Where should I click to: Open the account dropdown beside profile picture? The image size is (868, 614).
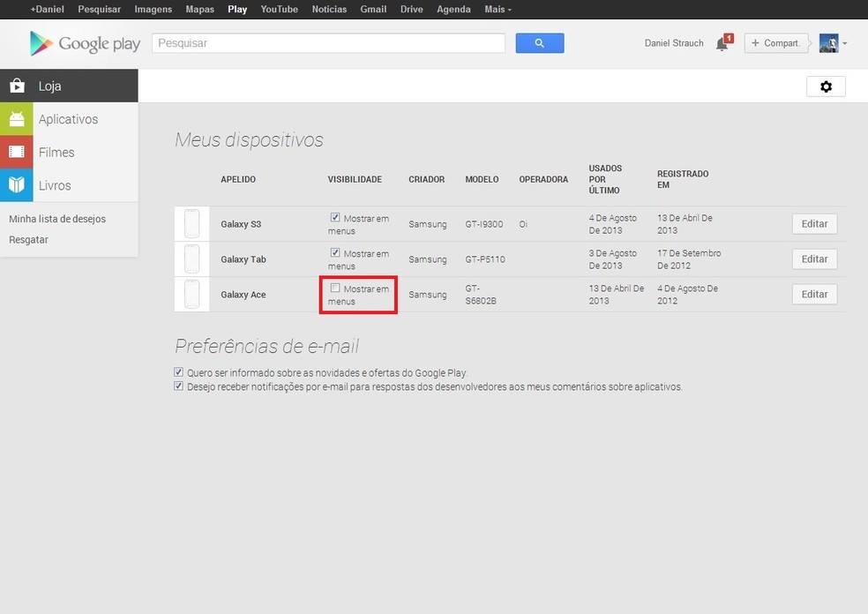(844, 42)
